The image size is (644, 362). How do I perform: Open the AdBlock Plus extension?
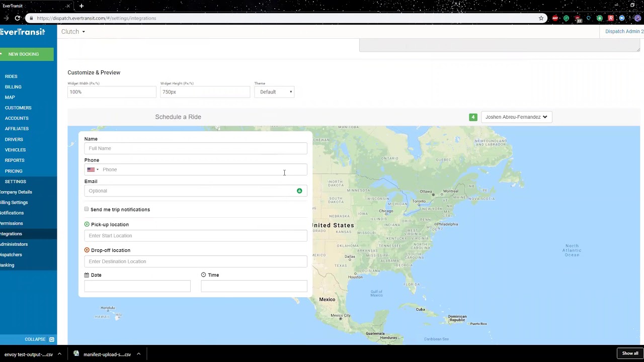point(555,18)
